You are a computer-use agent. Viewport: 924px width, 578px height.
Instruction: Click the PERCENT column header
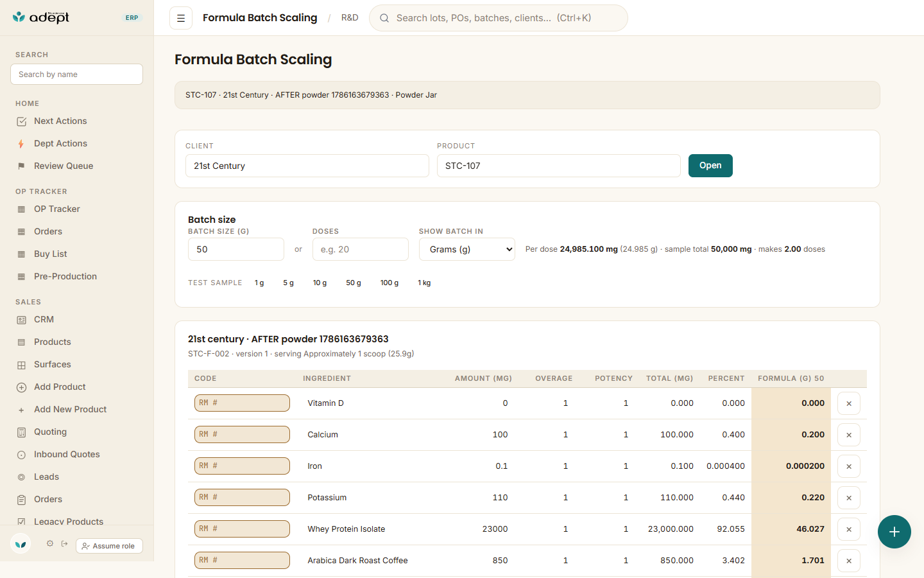point(726,379)
